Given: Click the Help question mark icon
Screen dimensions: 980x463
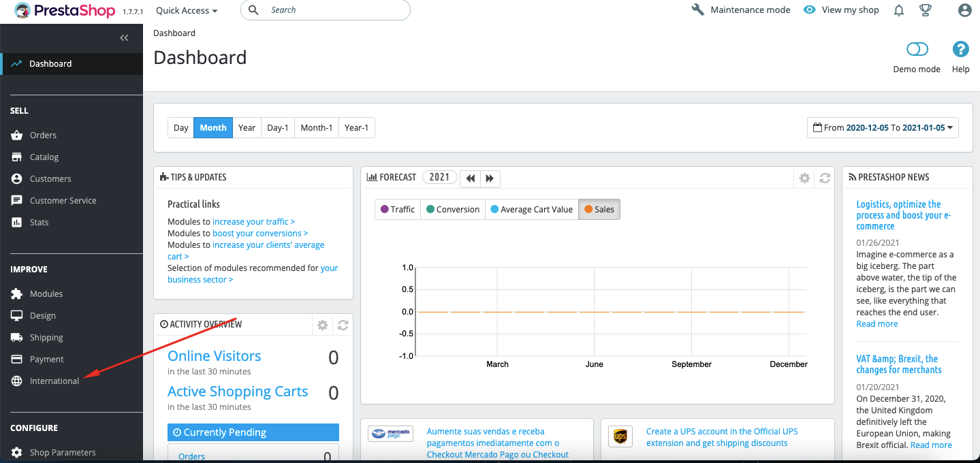Looking at the screenshot, I should pos(960,49).
